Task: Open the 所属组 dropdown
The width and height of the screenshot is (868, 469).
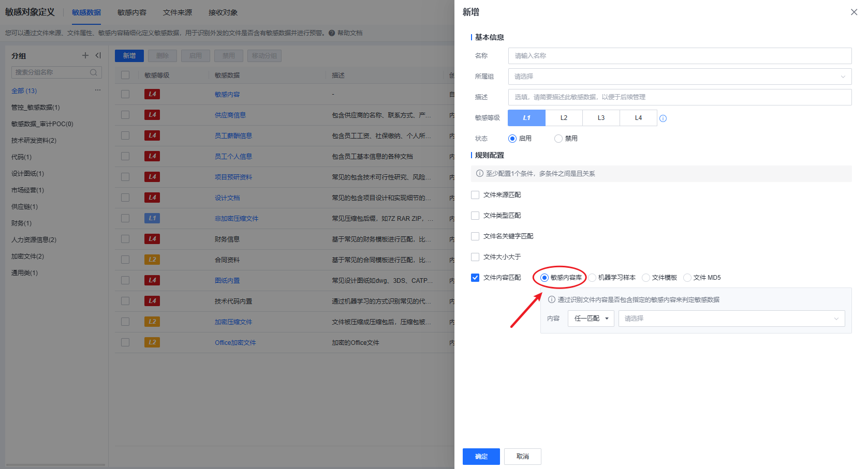Action: click(679, 77)
